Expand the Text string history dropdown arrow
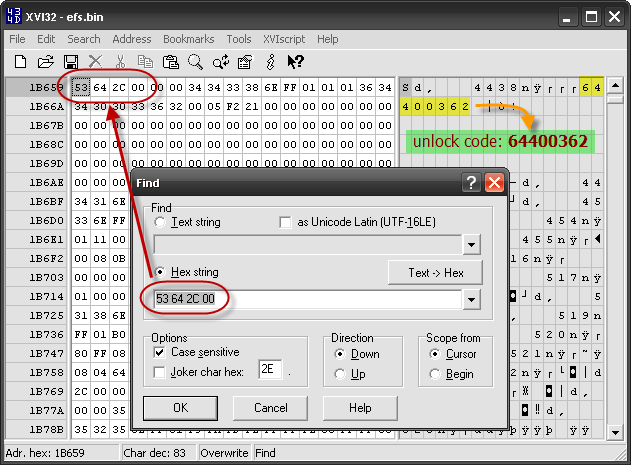631x465 pixels. 471,245
